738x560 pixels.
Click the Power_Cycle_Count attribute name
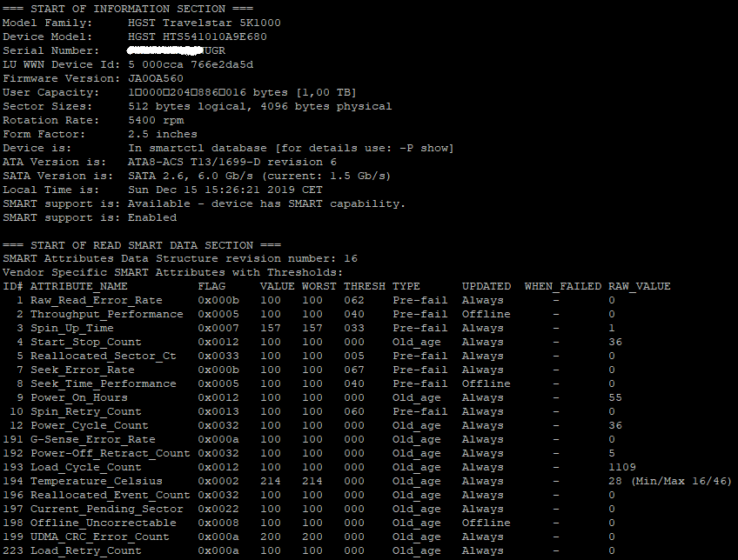point(90,425)
